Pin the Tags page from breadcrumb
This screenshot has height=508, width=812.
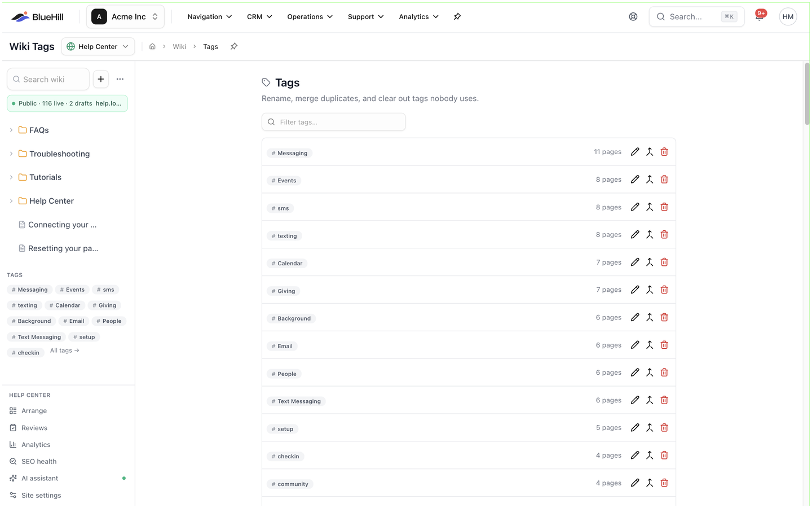[234, 46]
